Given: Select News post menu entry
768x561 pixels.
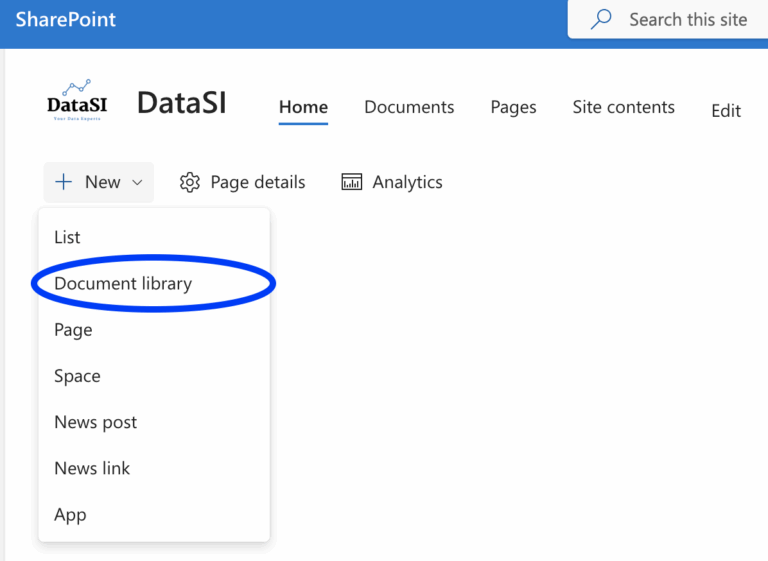Looking at the screenshot, I should coord(154,422).
